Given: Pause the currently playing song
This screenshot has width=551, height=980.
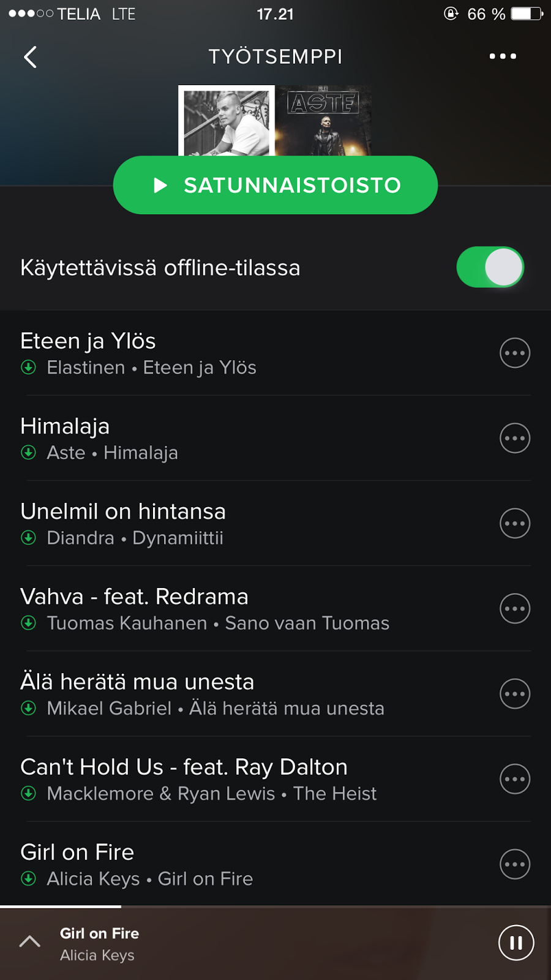Looking at the screenshot, I should tap(516, 943).
